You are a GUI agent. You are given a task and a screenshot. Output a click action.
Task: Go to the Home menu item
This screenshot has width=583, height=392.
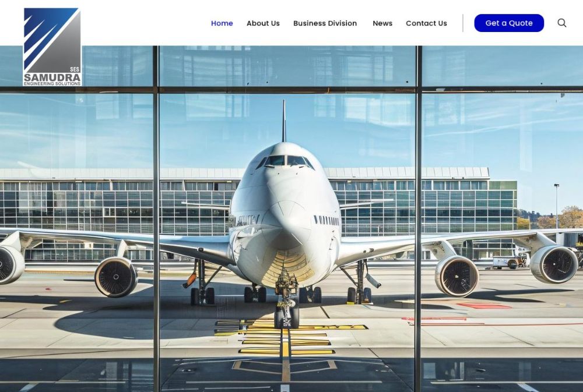coord(222,23)
